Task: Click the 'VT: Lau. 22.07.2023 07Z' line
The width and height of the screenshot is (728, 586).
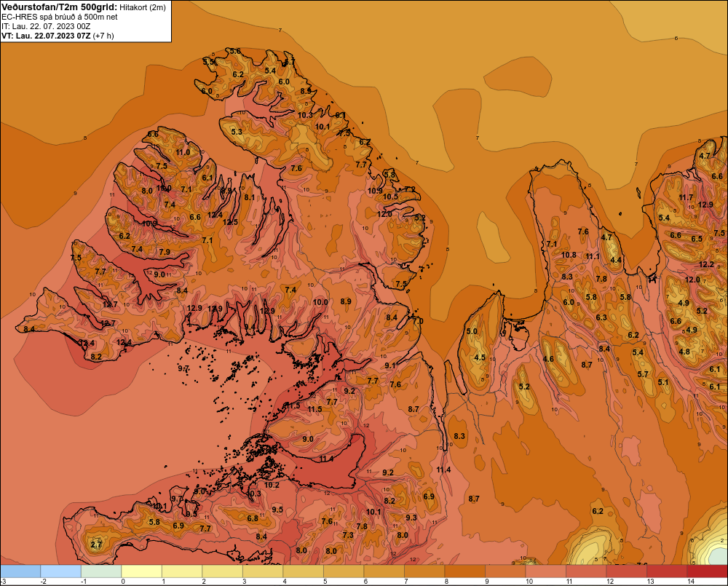Action: 46,36
